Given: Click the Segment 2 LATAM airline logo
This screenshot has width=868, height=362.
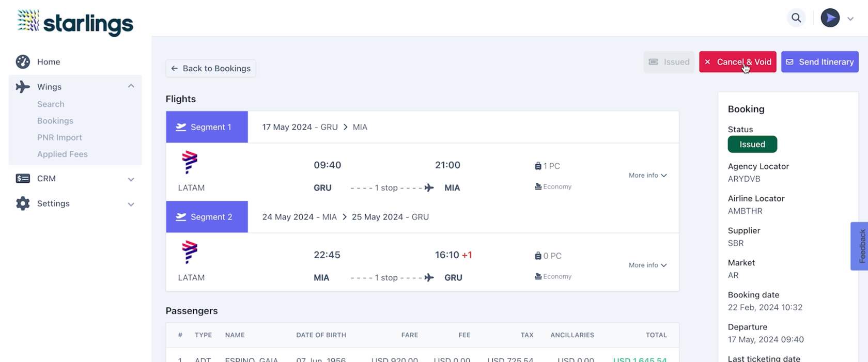Looking at the screenshot, I should pos(190,252).
